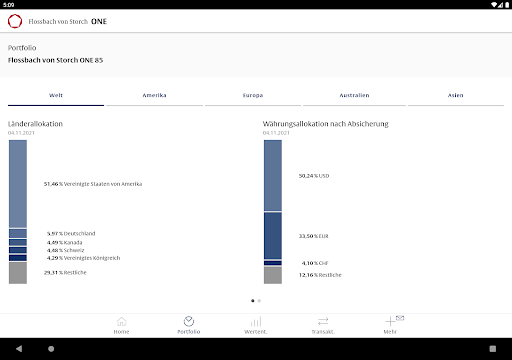Go to second page indicator dot

tap(259, 301)
